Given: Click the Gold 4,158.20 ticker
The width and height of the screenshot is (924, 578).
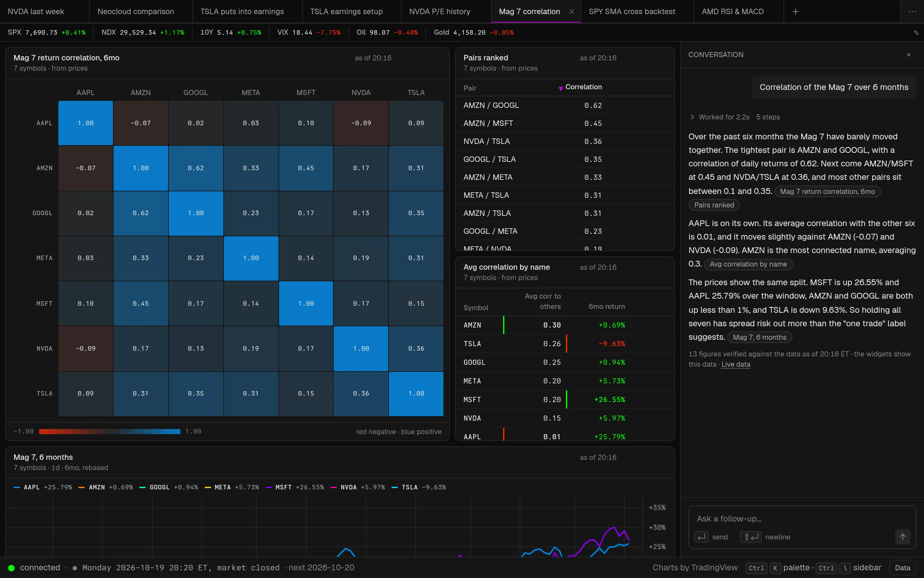Looking at the screenshot, I should (474, 32).
